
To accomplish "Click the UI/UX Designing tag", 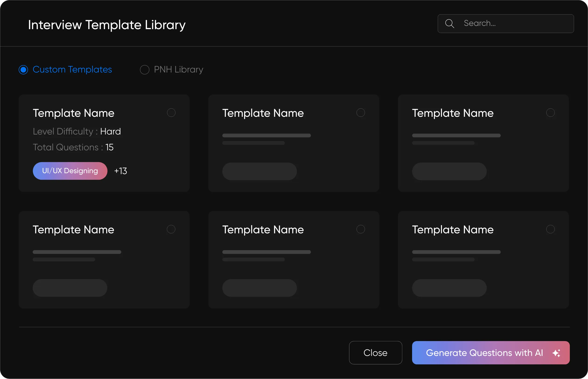I will [70, 171].
